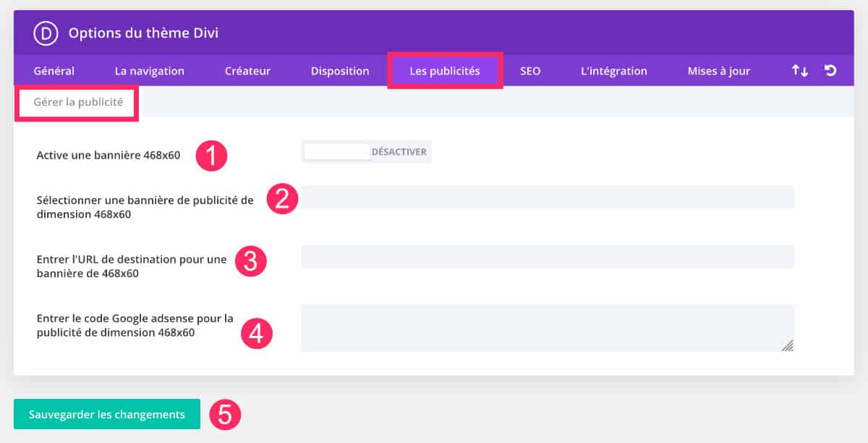Screen dimensions: 868x443
Task: Switch to the Mises à jour tab
Action: [x=719, y=71]
